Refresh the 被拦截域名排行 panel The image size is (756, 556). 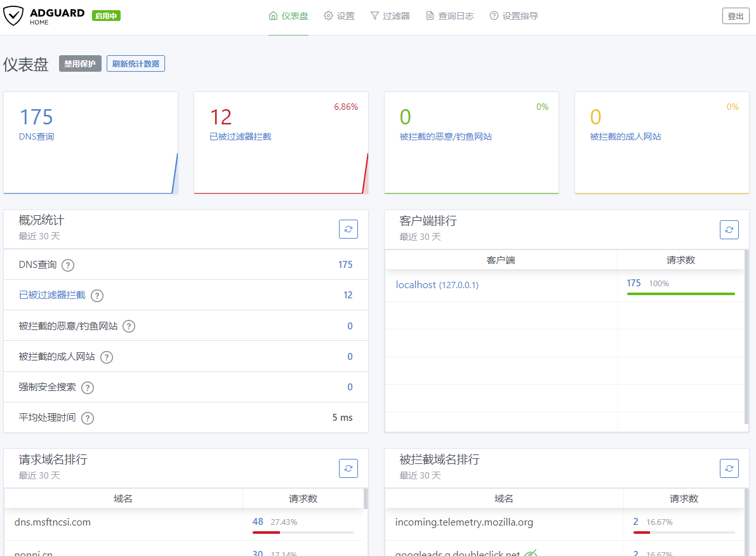click(x=729, y=468)
